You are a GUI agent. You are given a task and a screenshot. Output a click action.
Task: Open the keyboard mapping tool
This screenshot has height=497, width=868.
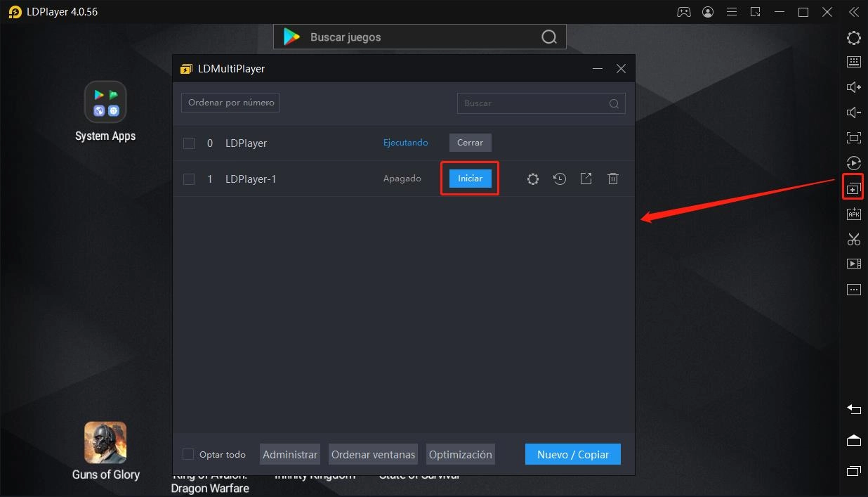pyautogui.click(x=854, y=62)
